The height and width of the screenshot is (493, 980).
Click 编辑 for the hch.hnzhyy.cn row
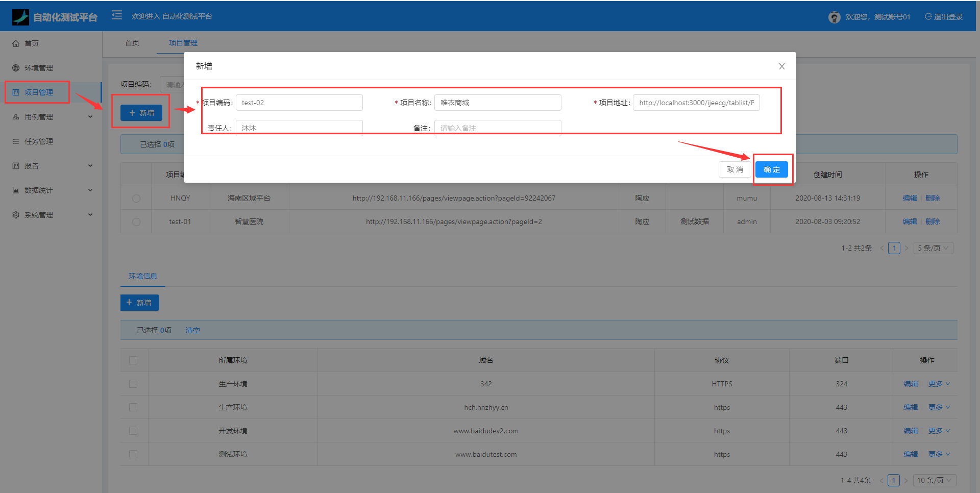(911, 407)
